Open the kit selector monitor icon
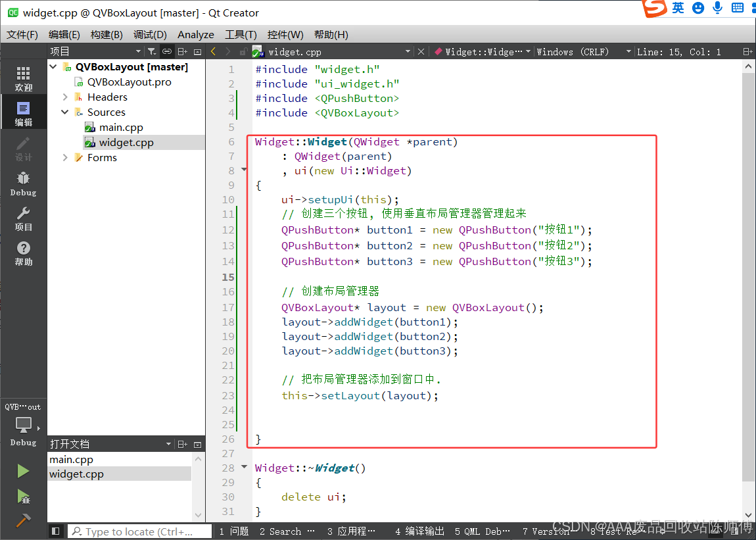756x540 pixels. pyautogui.click(x=23, y=426)
